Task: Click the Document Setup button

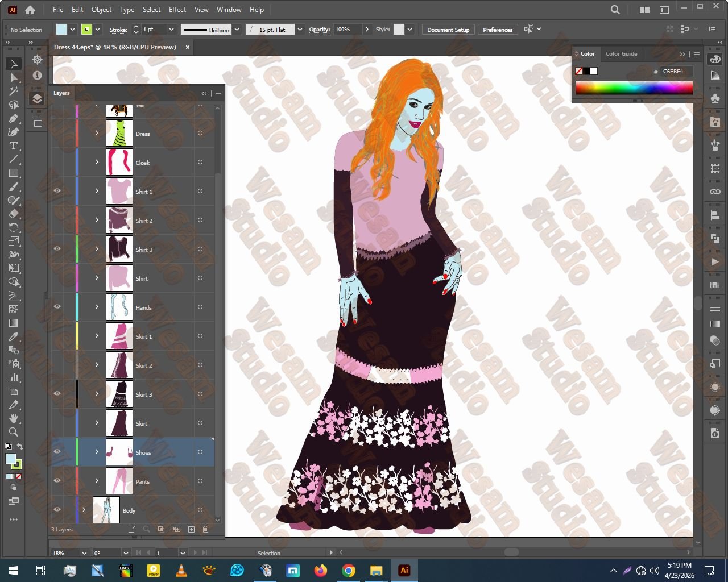Action: tap(448, 30)
